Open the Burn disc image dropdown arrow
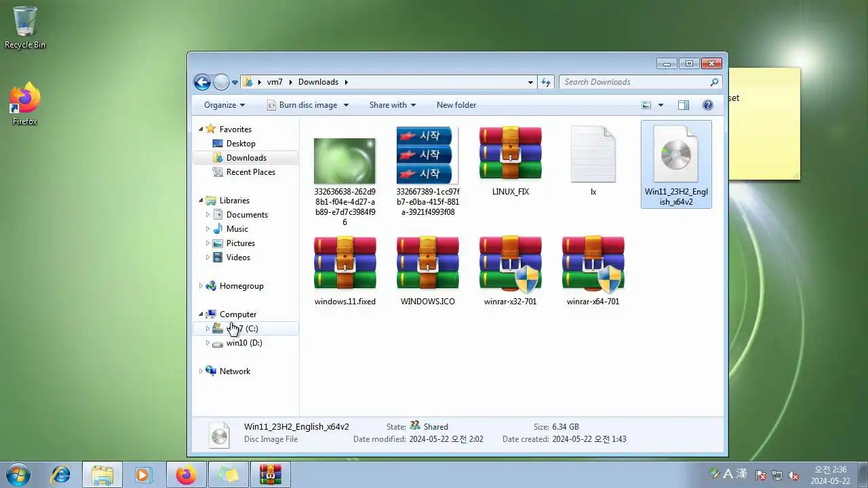868x488 pixels. pyautogui.click(x=346, y=105)
